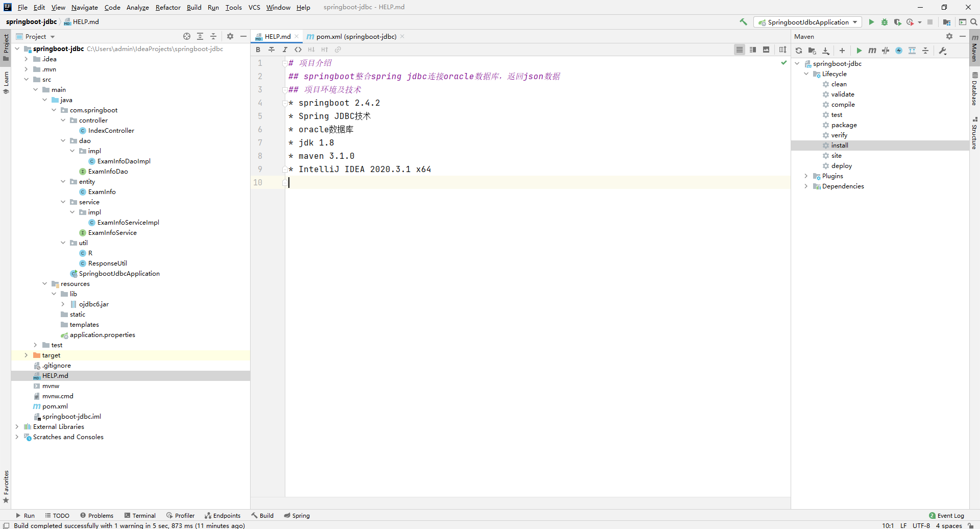The height and width of the screenshot is (529, 980).
Task: Switch to pom.xml editor tab
Action: click(x=351, y=36)
